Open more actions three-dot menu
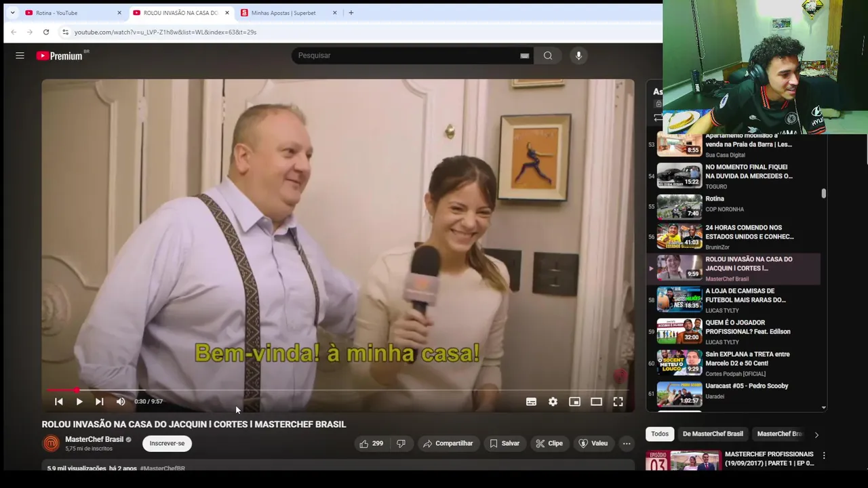This screenshot has height=488, width=868. point(627,443)
